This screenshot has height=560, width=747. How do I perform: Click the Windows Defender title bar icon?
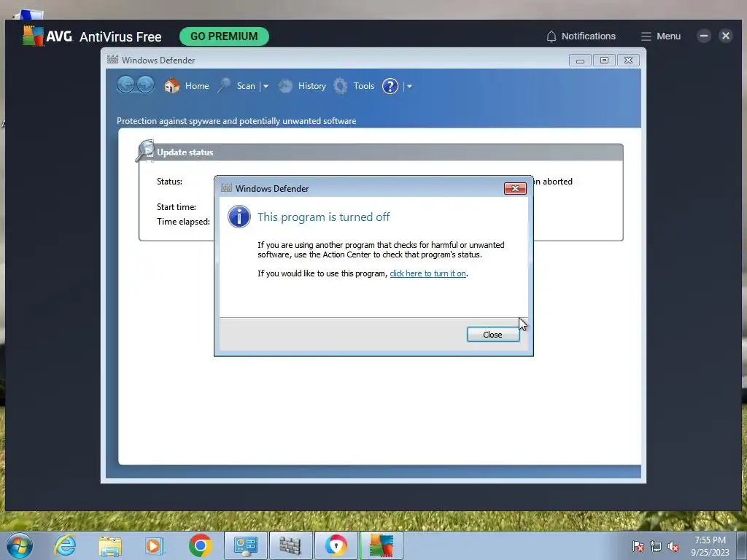tap(112, 60)
